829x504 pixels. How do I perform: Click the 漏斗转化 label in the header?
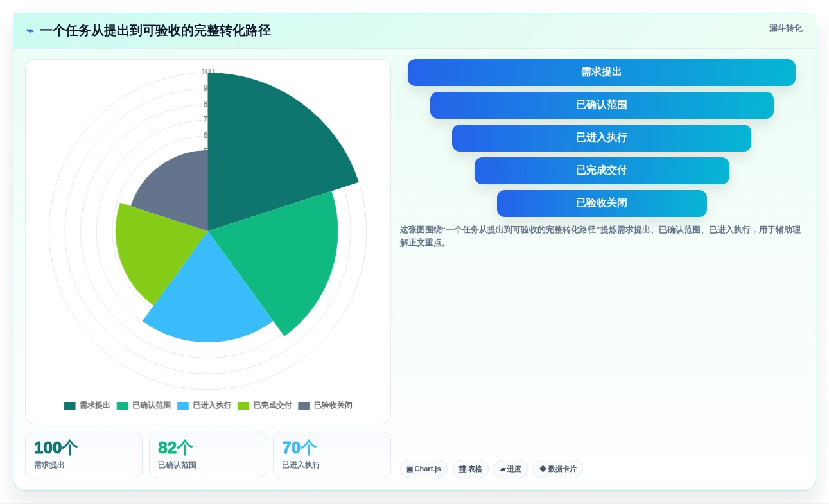tap(785, 28)
